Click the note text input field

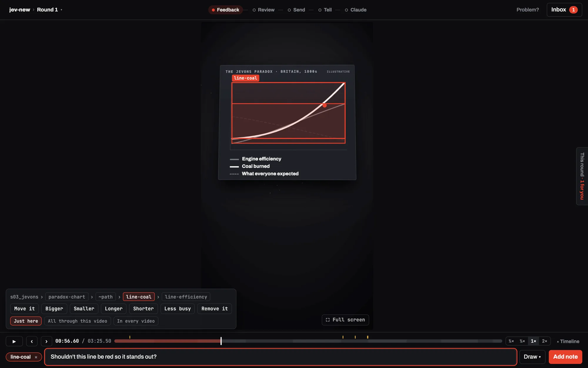point(280,357)
